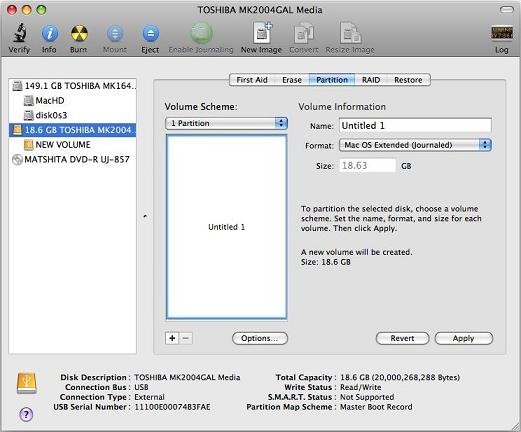Click the orange USB drive icon at the bottom
Image resolution: width=521 pixels, height=432 pixels.
(x=27, y=384)
